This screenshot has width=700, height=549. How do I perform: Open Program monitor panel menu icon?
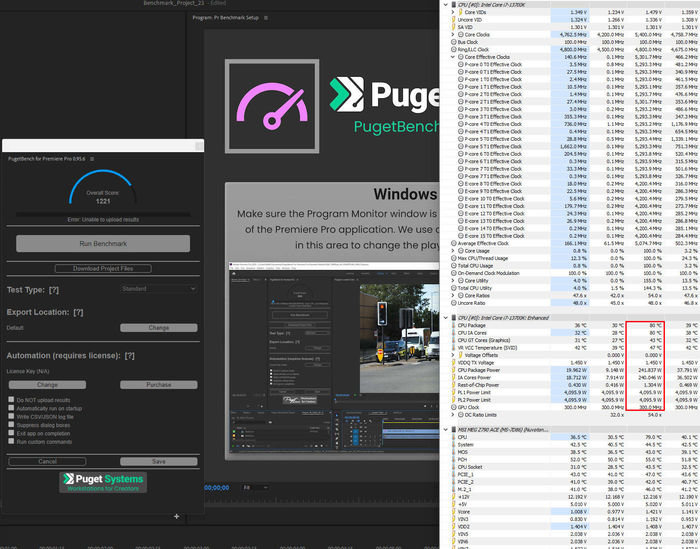point(266,18)
